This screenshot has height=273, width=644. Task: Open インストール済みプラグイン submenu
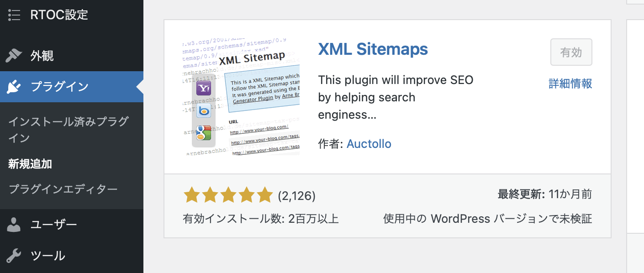coord(69,130)
